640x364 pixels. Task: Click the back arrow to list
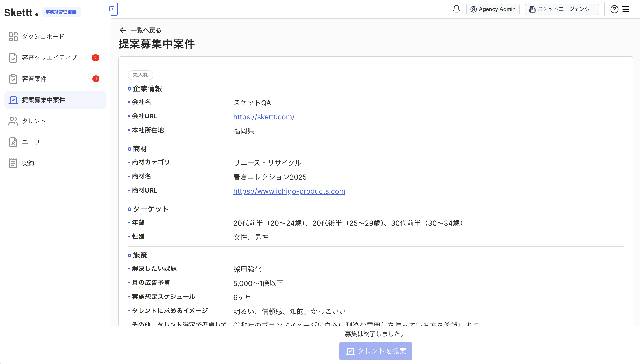point(123,31)
